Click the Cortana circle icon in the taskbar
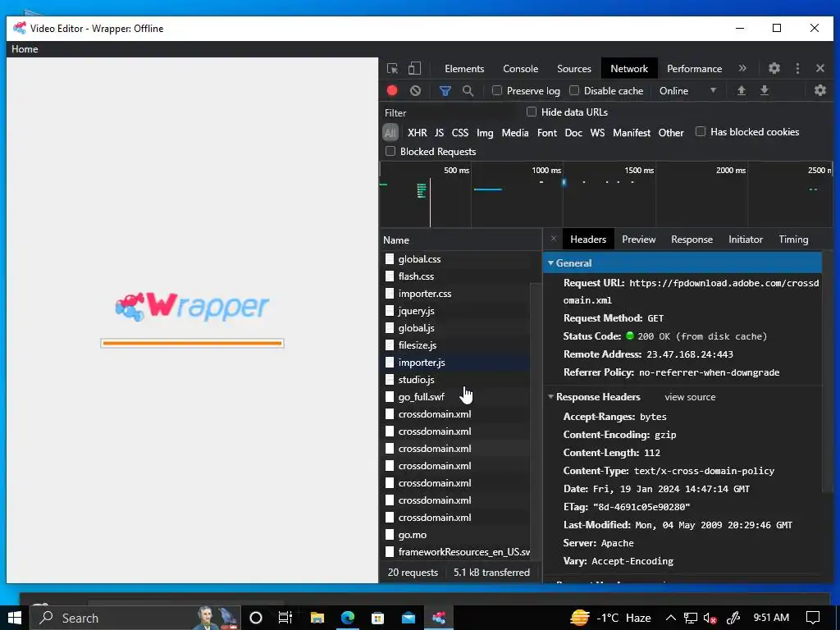 click(x=256, y=618)
